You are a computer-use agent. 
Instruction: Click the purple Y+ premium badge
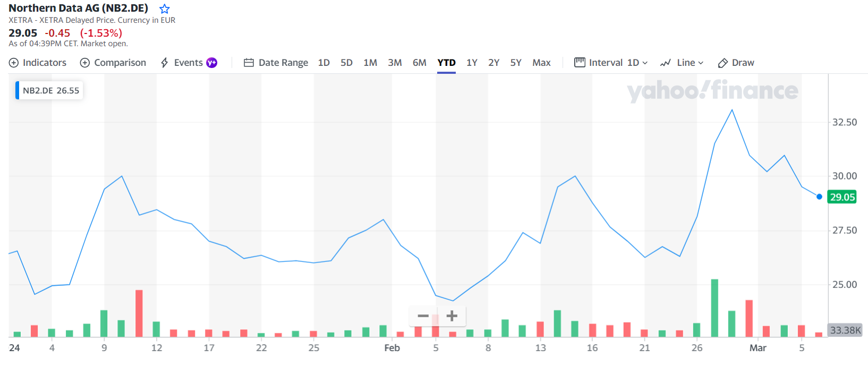pyautogui.click(x=211, y=63)
